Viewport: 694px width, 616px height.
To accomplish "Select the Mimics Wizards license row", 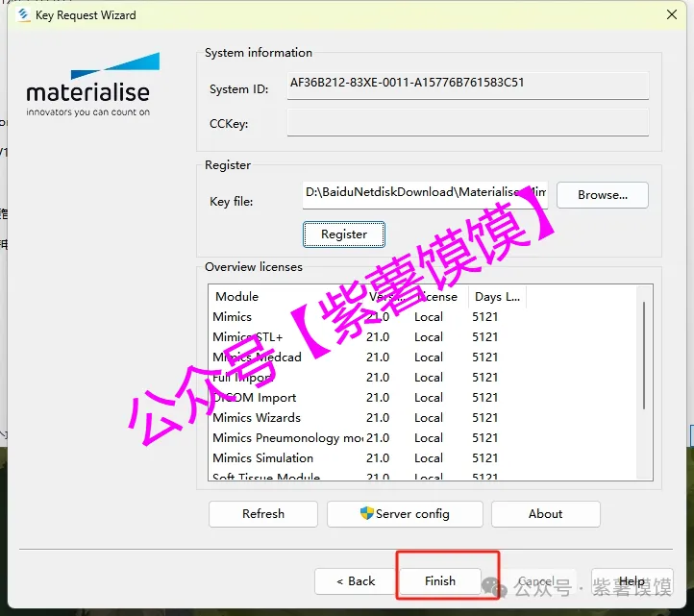I will [257, 418].
